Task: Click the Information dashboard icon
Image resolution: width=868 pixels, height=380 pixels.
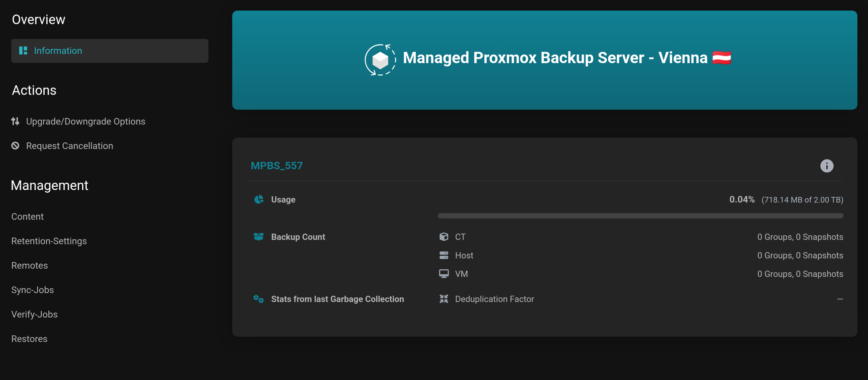Action: pos(23,51)
